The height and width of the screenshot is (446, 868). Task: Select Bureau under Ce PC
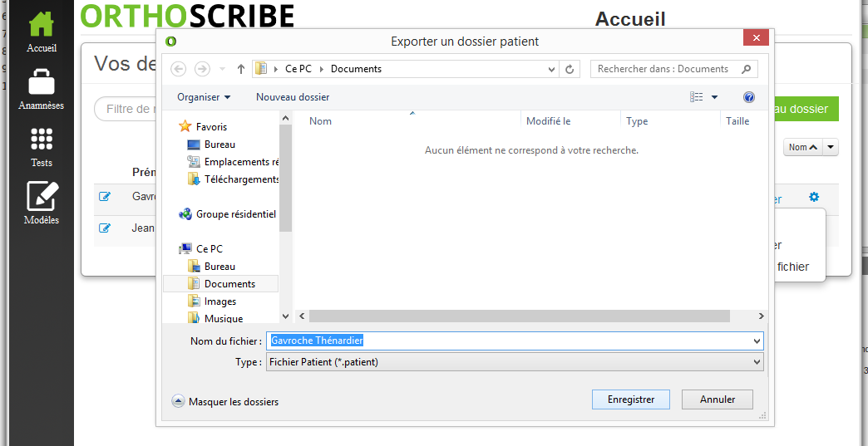211,267
